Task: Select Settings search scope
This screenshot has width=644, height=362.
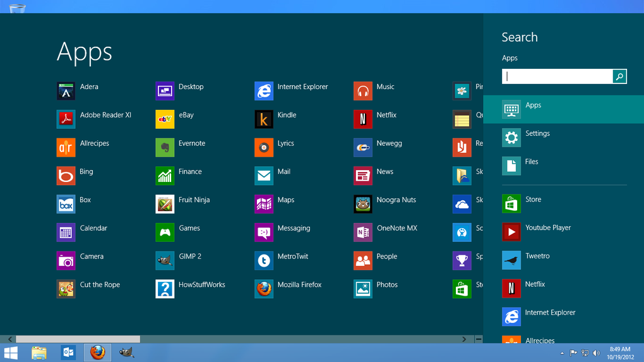Action: pyautogui.click(x=563, y=138)
